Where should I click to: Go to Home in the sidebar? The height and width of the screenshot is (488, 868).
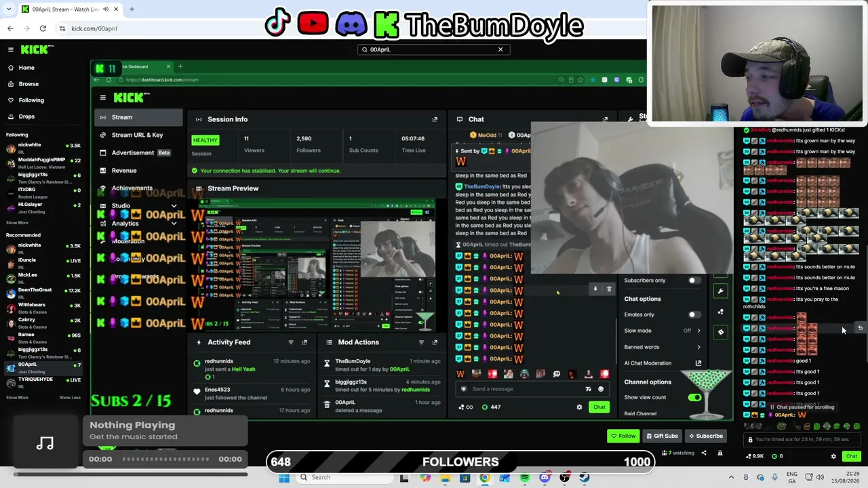26,68
